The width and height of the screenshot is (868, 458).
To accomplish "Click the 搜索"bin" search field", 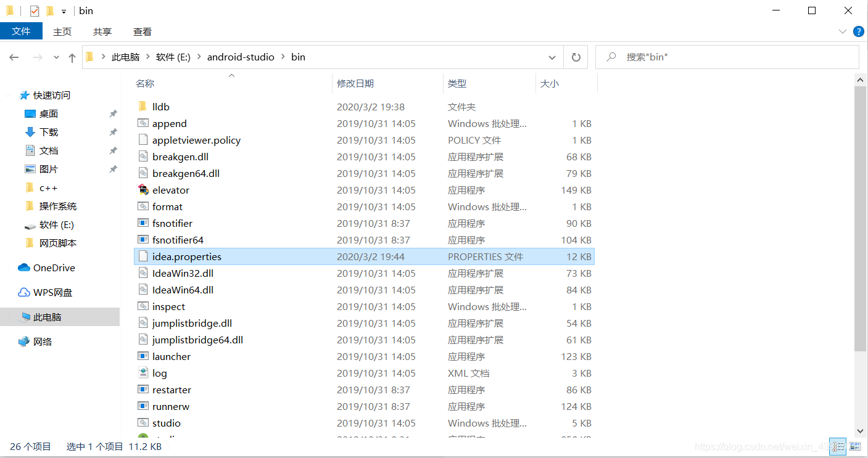I will coord(727,57).
